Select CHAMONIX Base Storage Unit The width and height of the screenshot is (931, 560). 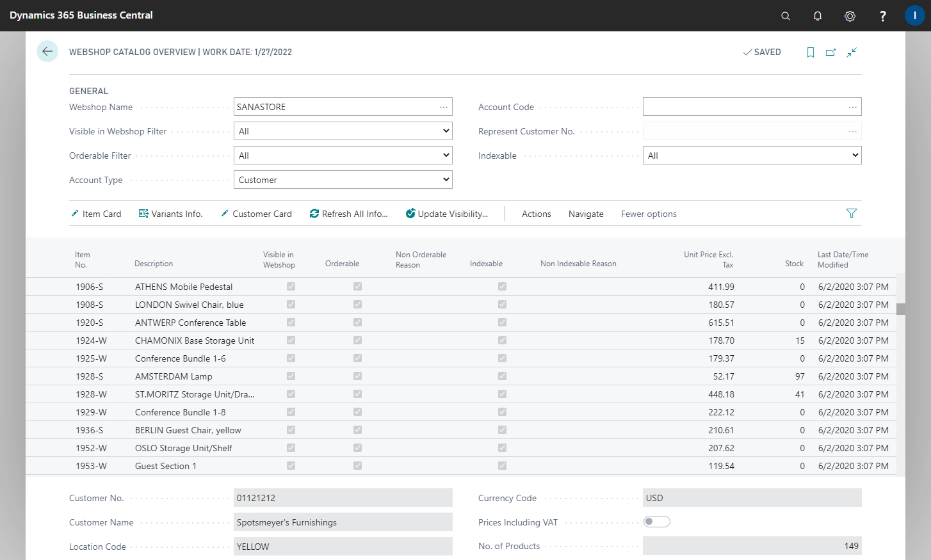(x=195, y=340)
